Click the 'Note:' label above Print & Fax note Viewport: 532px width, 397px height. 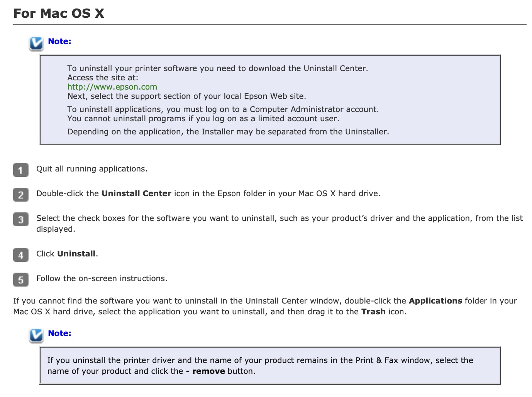point(59,333)
